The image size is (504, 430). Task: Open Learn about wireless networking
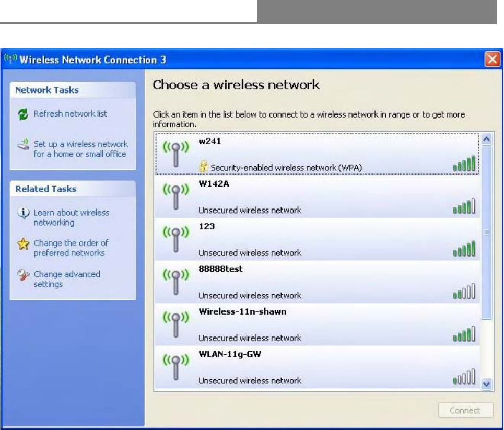(72, 218)
